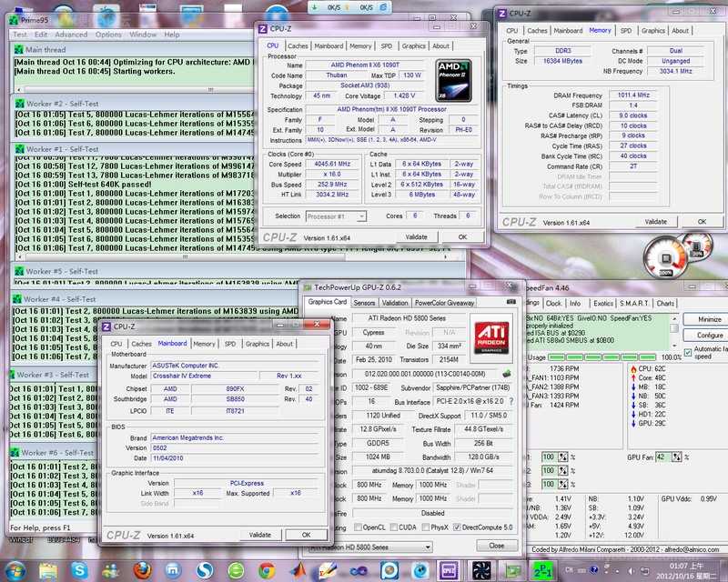728x582 pixels.
Task: Switch to the Sensors tab in GPU-Z
Action: [364, 303]
